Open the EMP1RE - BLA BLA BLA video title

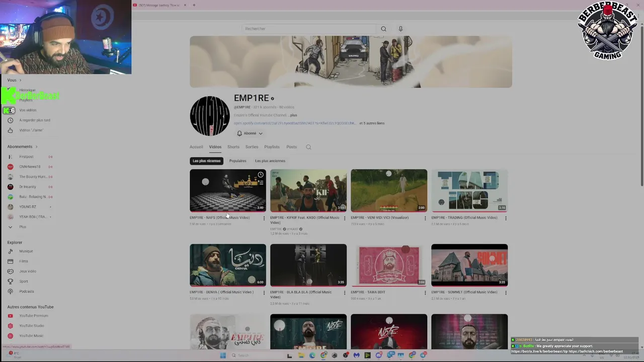click(x=301, y=295)
